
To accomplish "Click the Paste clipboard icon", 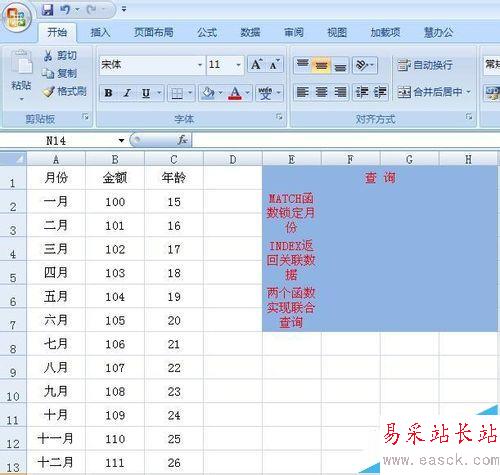I will point(21,62).
